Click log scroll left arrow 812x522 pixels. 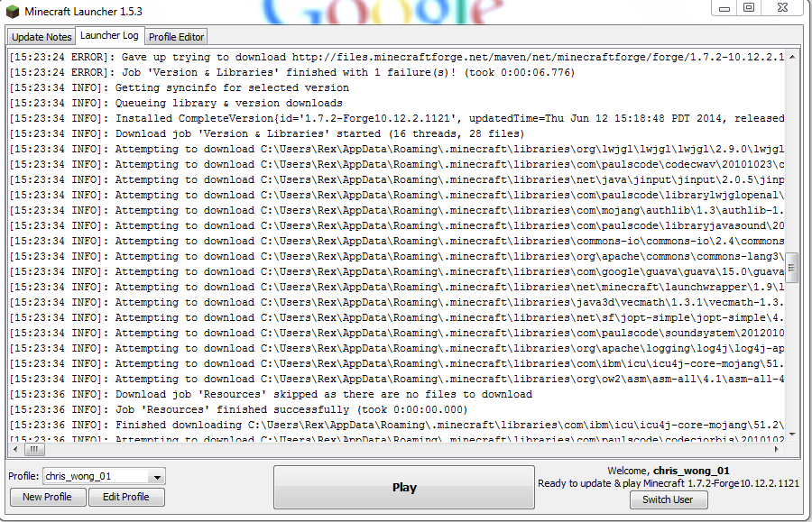(15, 450)
